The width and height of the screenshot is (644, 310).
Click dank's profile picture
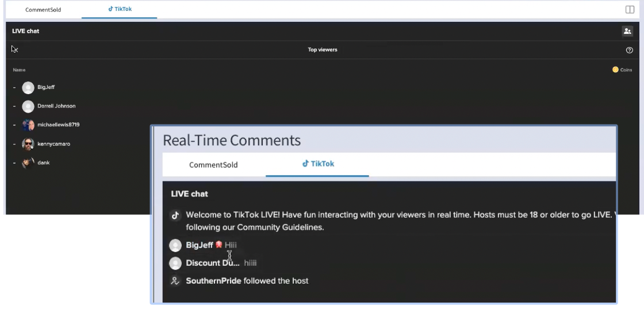pyautogui.click(x=28, y=162)
